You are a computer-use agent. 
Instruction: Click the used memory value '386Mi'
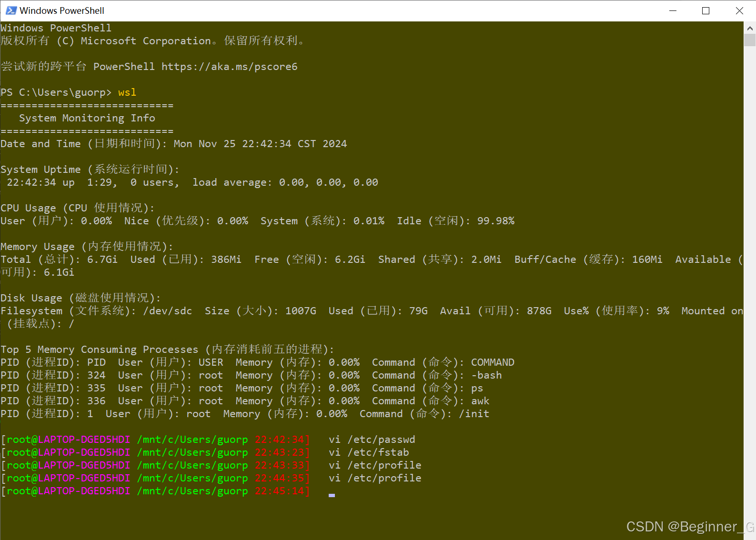tap(226, 260)
